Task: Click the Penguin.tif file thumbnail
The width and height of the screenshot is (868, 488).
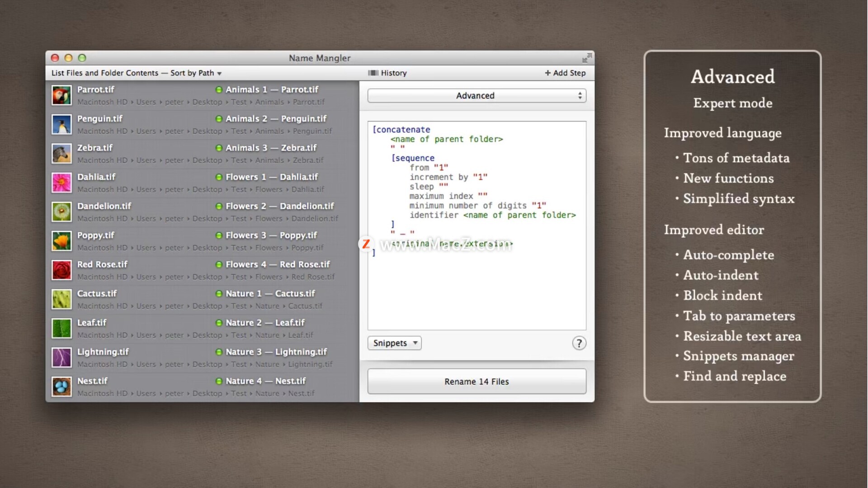Action: click(61, 125)
